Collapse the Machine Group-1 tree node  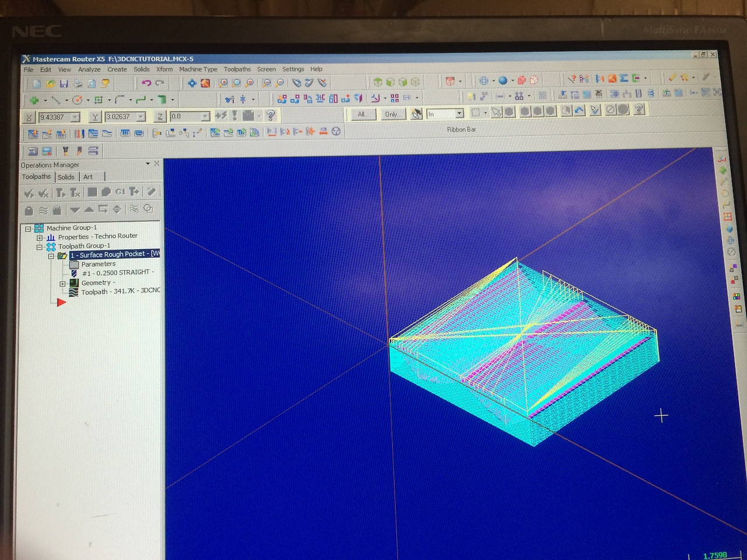(27, 229)
